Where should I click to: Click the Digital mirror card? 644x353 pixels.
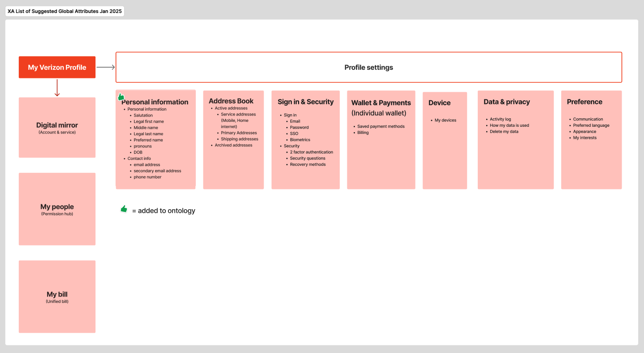pyautogui.click(x=57, y=128)
